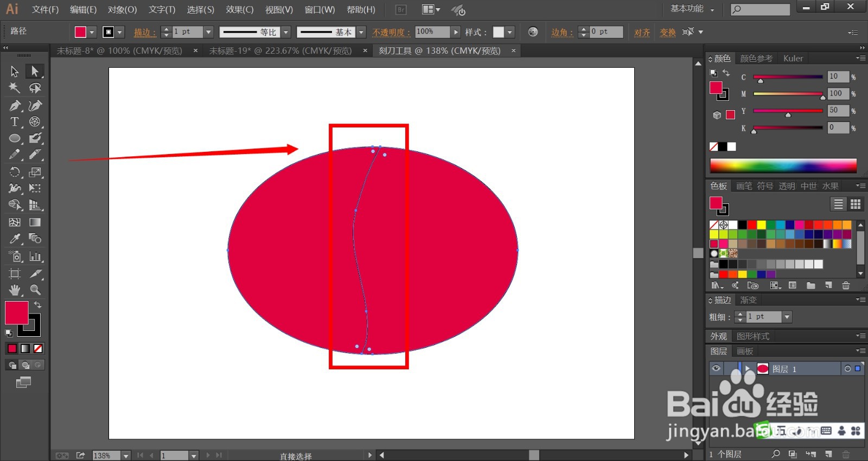Switch to 未标题-8* document tab
Screen dimensions: 868x461
pos(119,50)
